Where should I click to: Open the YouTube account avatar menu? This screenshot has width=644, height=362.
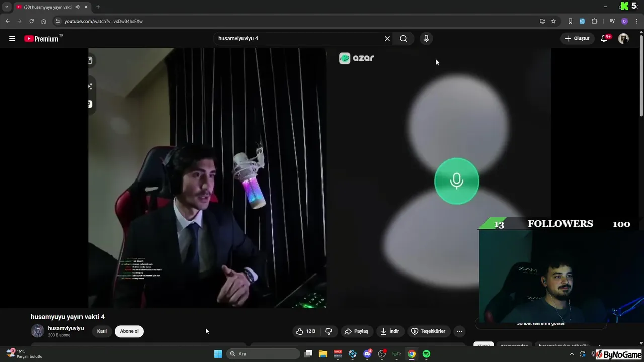tap(623, 39)
